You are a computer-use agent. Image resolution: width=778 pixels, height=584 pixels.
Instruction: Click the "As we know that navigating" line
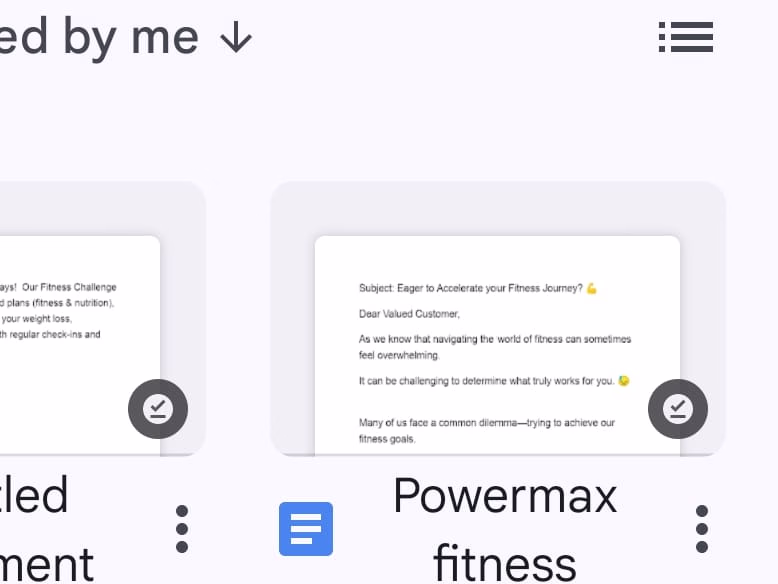495,347
